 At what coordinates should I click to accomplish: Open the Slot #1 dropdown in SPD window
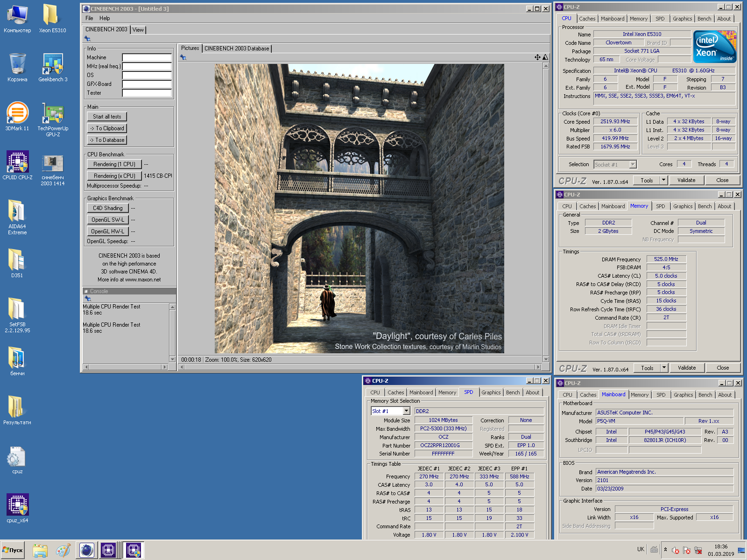tap(406, 411)
